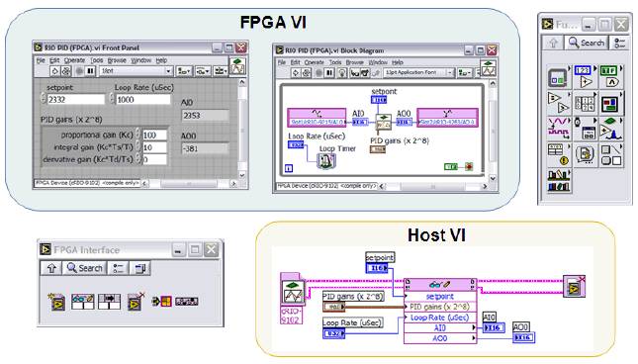Open the Operate menu in Front Panel
This screenshot has width=638, height=364.
click(x=74, y=60)
